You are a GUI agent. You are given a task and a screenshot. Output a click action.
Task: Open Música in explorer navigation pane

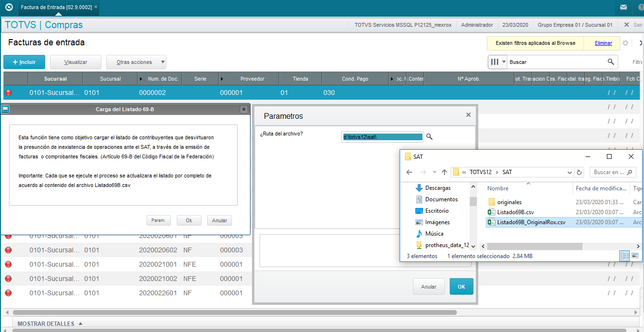coord(434,234)
